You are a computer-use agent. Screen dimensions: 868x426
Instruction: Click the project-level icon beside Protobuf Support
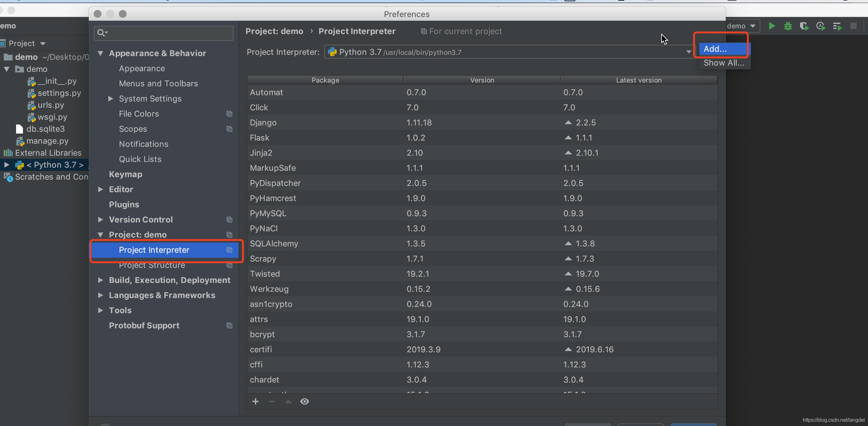(x=229, y=326)
